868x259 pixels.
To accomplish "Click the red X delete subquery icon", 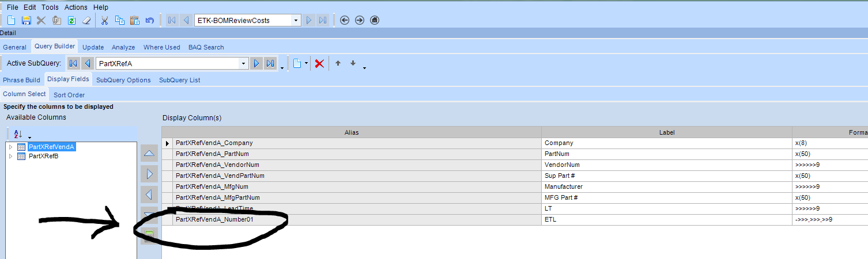I will click(319, 63).
